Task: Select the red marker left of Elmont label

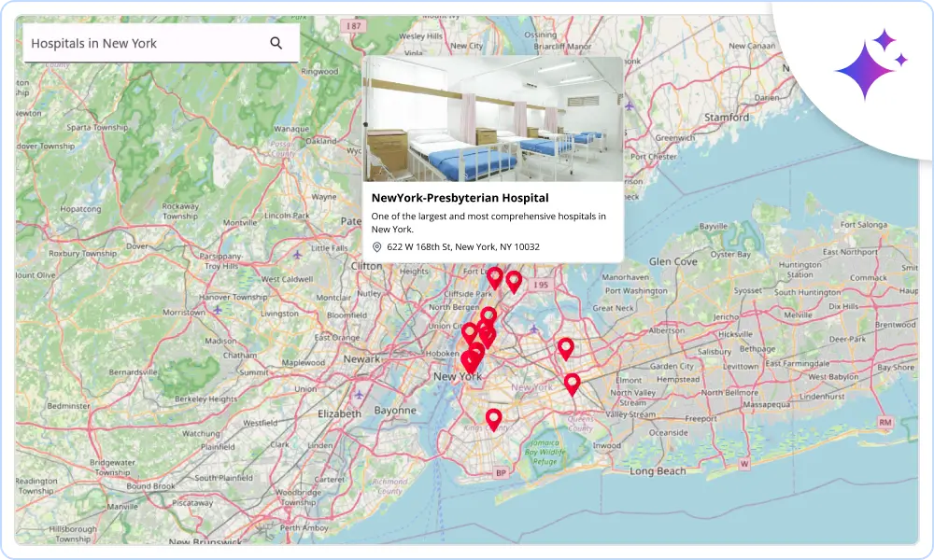Action: point(572,385)
